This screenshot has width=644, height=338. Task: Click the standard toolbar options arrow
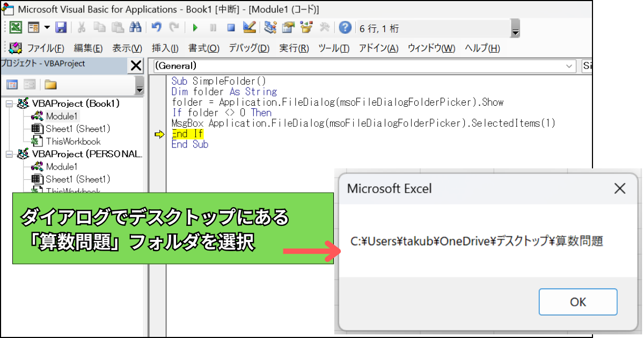(x=515, y=28)
